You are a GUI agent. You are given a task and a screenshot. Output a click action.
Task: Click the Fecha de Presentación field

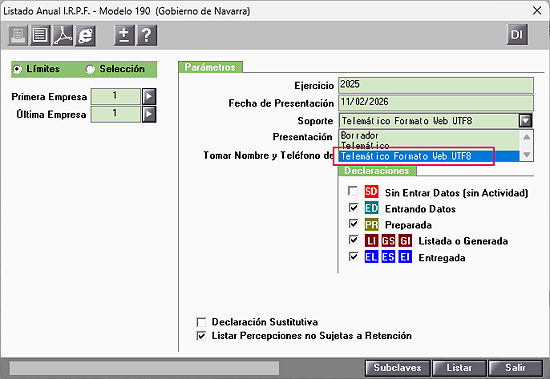[436, 103]
